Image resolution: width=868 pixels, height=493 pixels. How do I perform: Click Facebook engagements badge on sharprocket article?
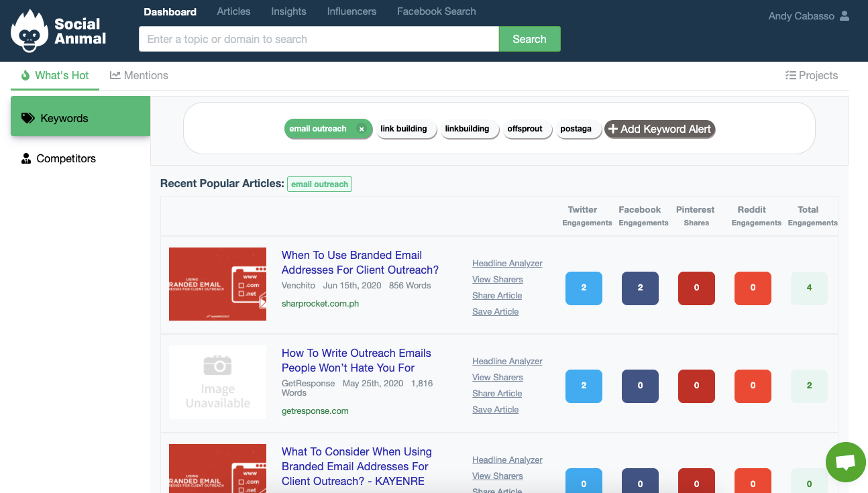pyautogui.click(x=640, y=287)
